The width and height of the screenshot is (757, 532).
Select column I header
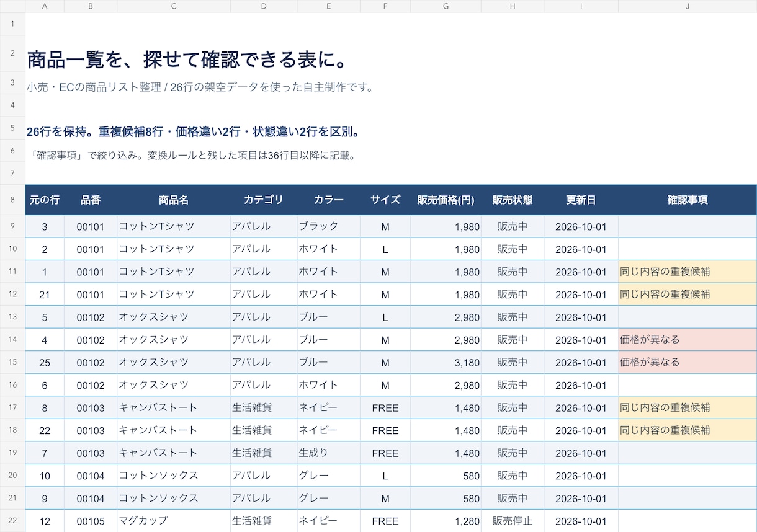[x=581, y=6]
